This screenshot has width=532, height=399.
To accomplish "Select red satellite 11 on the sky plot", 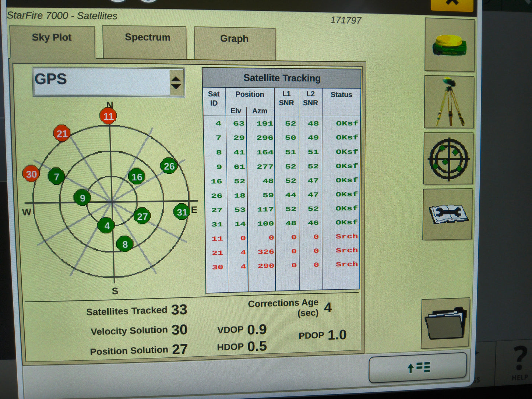I will (108, 116).
